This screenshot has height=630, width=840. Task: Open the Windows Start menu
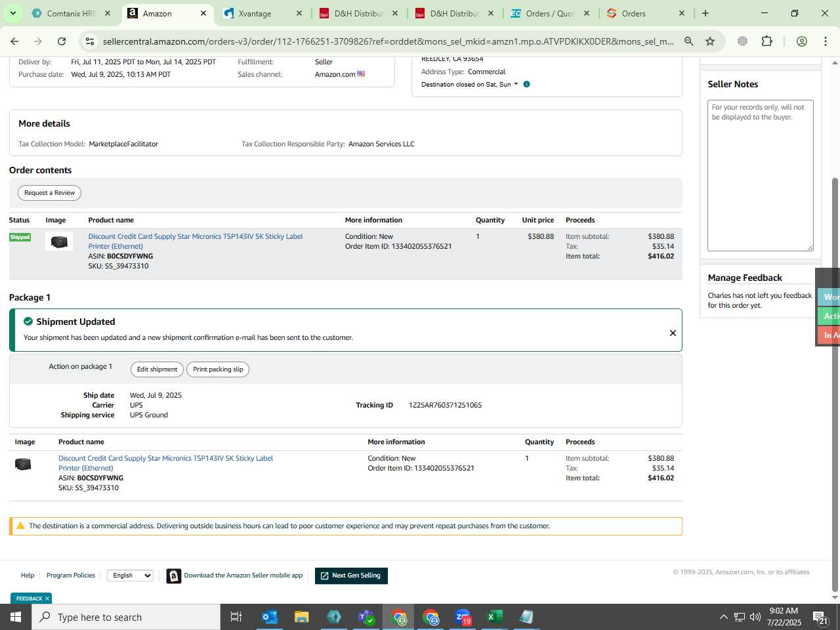[16, 617]
